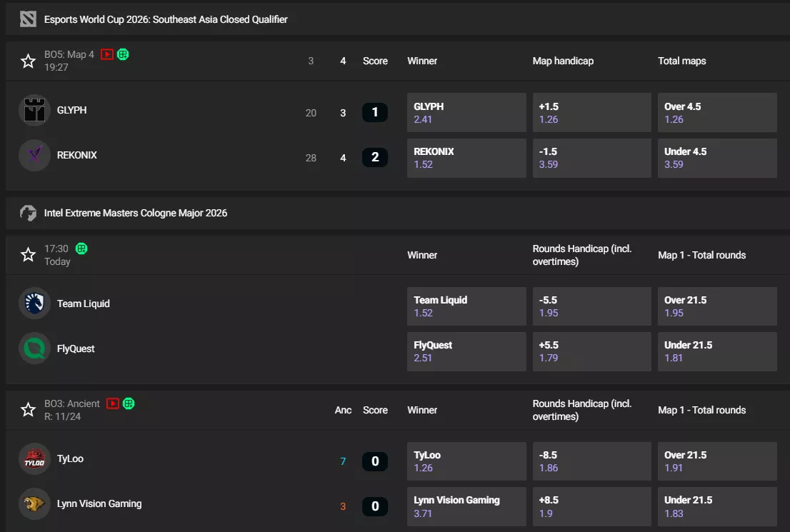Click the Counter-Strike game icon
790x532 pixels.
point(29,213)
